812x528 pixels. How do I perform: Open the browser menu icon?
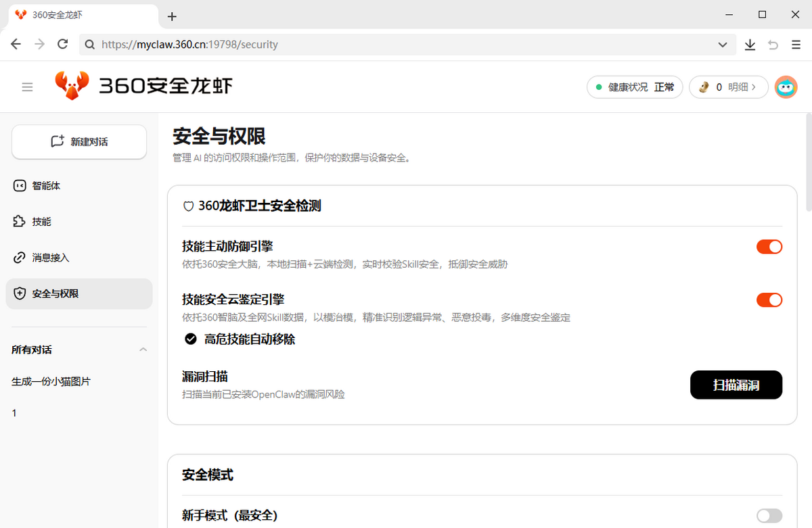(x=796, y=45)
